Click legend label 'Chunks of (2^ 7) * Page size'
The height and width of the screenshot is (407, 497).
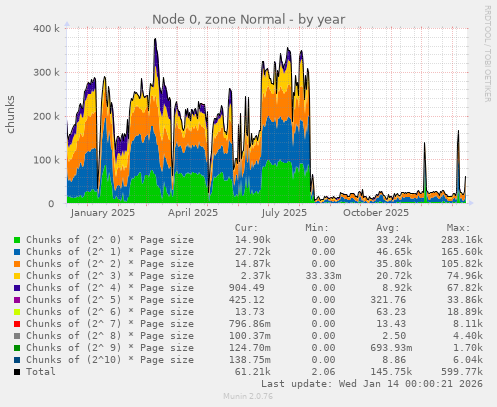[x=110, y=324]
